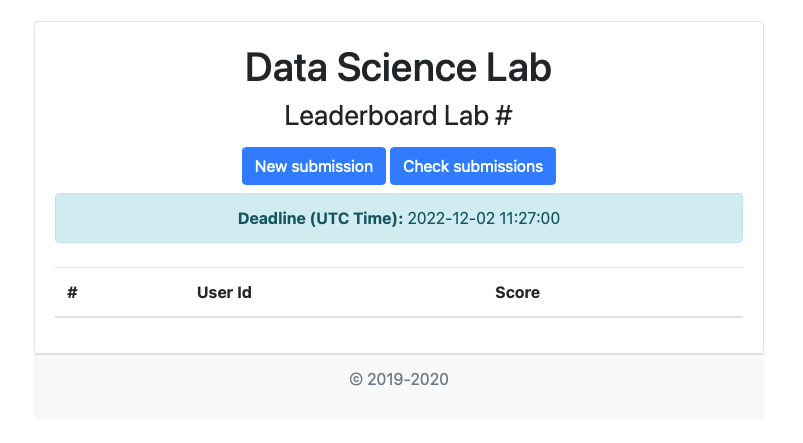This screenshot has height=443, width=803.
Task: Click the empty table area below headers
Action: pos(398,333)
